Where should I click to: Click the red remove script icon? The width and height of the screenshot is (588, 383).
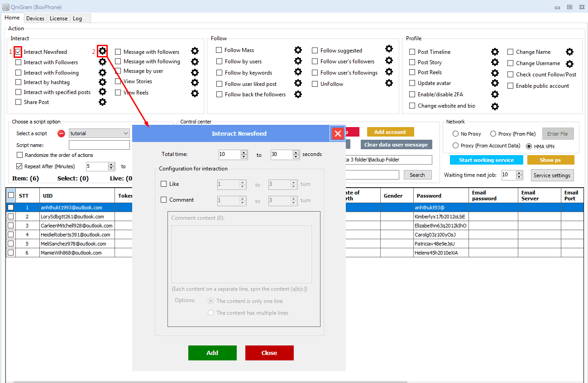(x=62, y=133)
